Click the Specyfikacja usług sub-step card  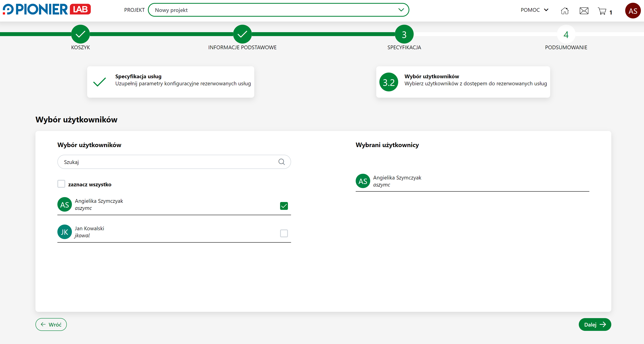click(x=171, y=82)
